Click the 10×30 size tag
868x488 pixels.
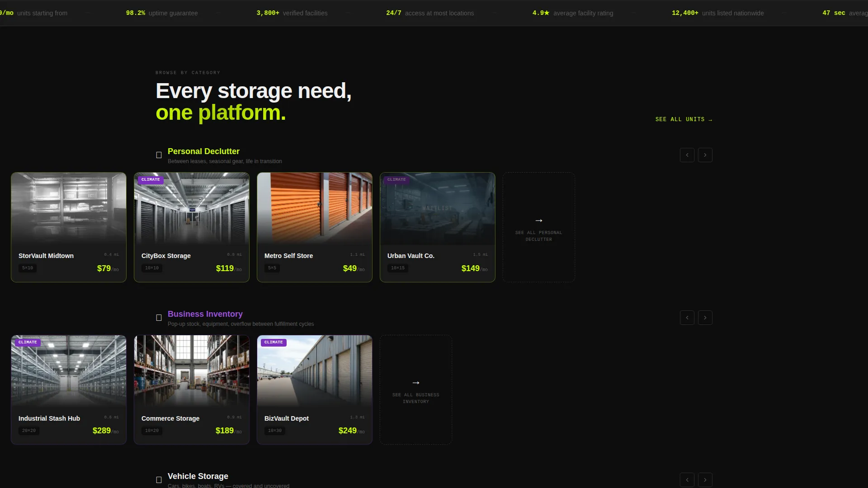tap(275, 431)
